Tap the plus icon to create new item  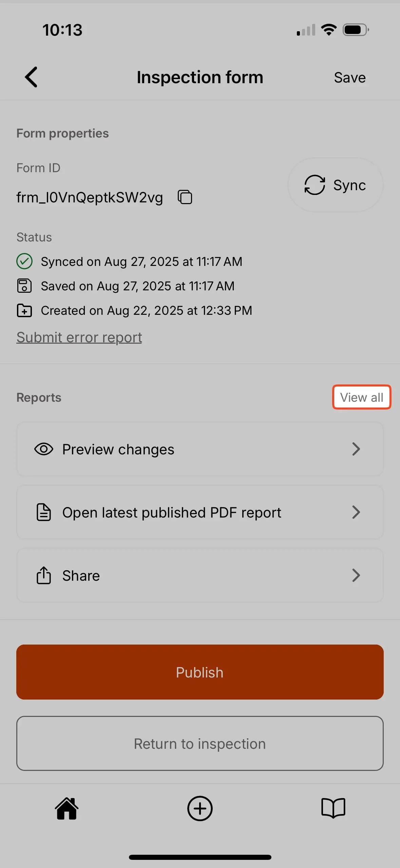(200, 808)
